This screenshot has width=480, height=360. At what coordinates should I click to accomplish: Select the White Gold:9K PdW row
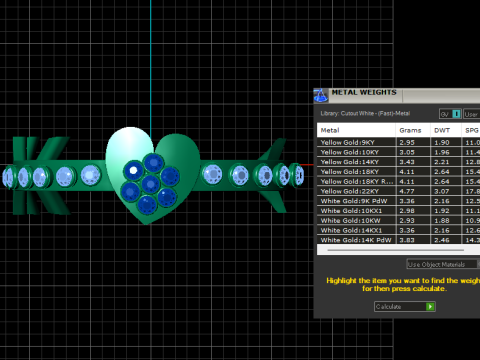(x=398, y=201)
